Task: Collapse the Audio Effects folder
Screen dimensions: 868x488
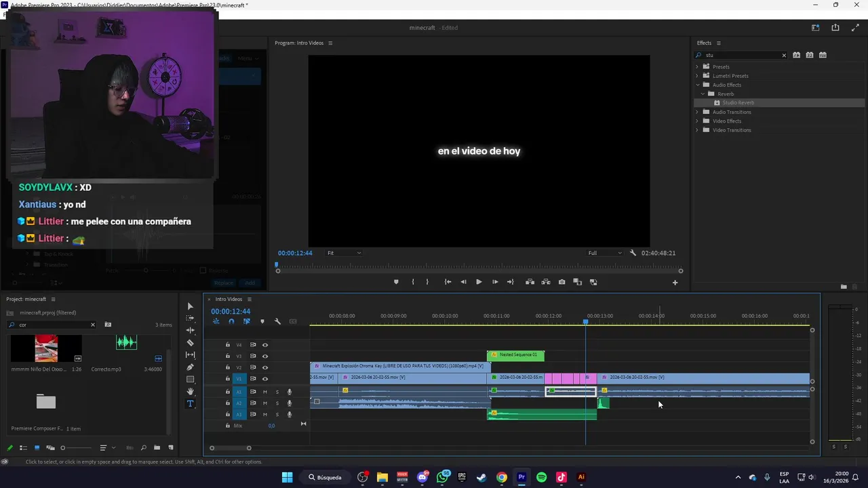Action: [x=697, y=85]
